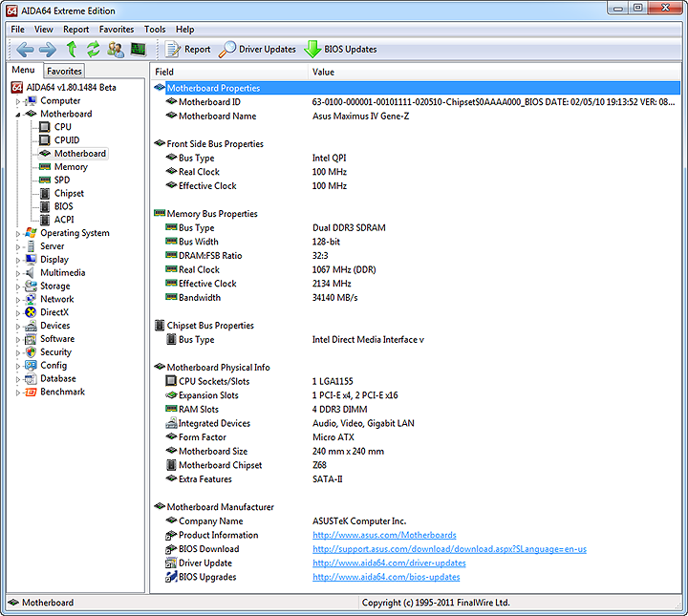This screenshot has height=616, width=688.
Task: Open the aida64.com bios-updates link
Action: click(x=386, y=577)
